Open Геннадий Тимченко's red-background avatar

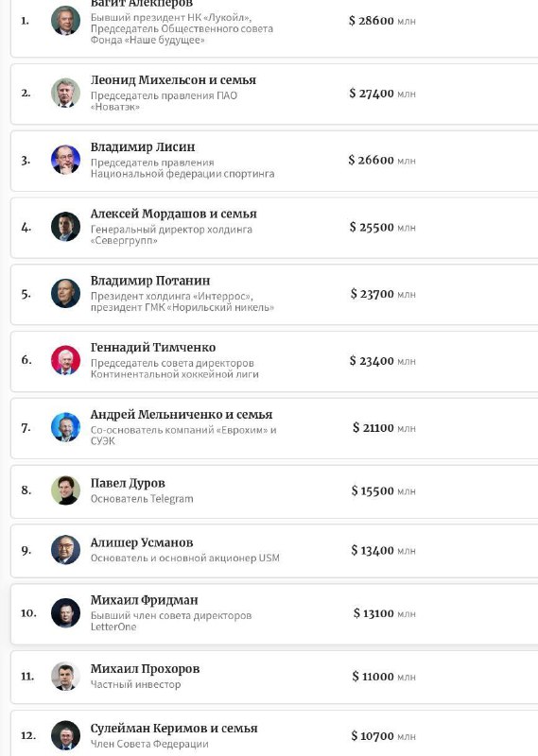(65, 360)
